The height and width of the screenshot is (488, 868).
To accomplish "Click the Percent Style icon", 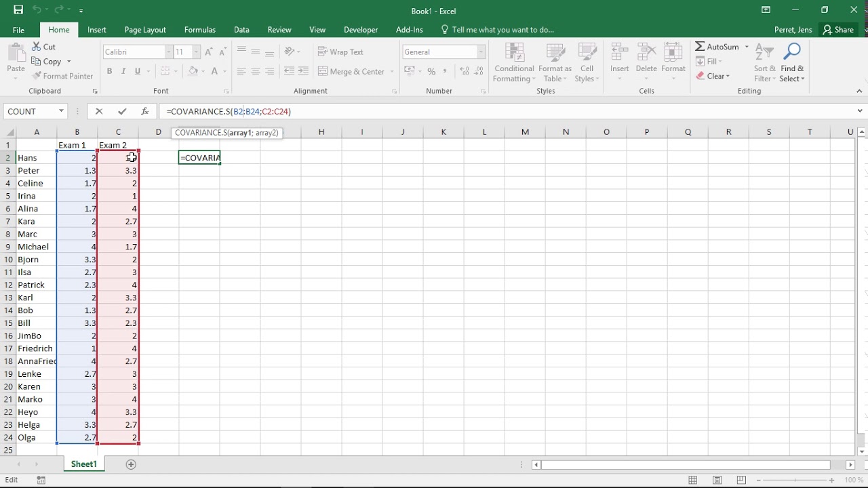I will (x=431, y=71).
